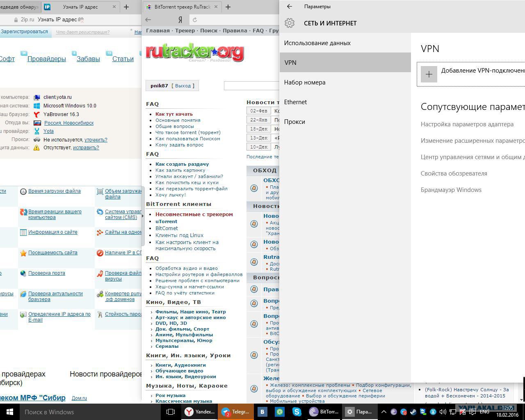
Task: Go back in the Settings window
Action: 290,7
